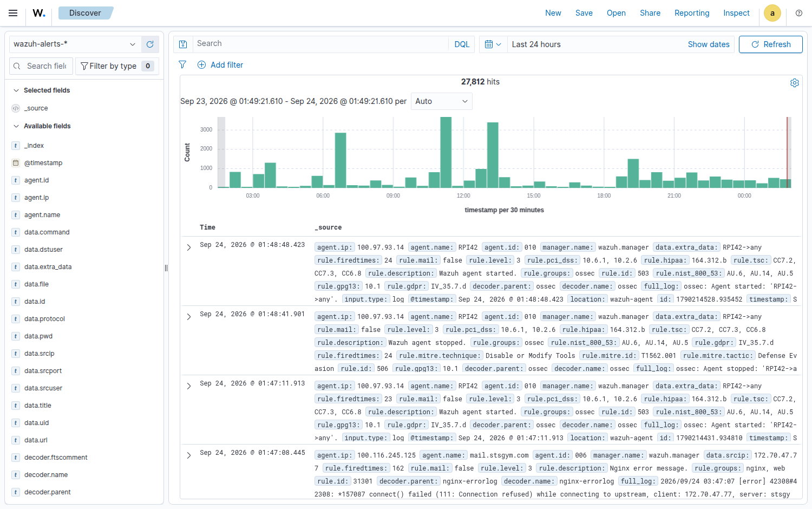Image resolution: width=812 pixels, height=509 pixels.
Task: Open the help icon in header
Action: coord(799,13)
